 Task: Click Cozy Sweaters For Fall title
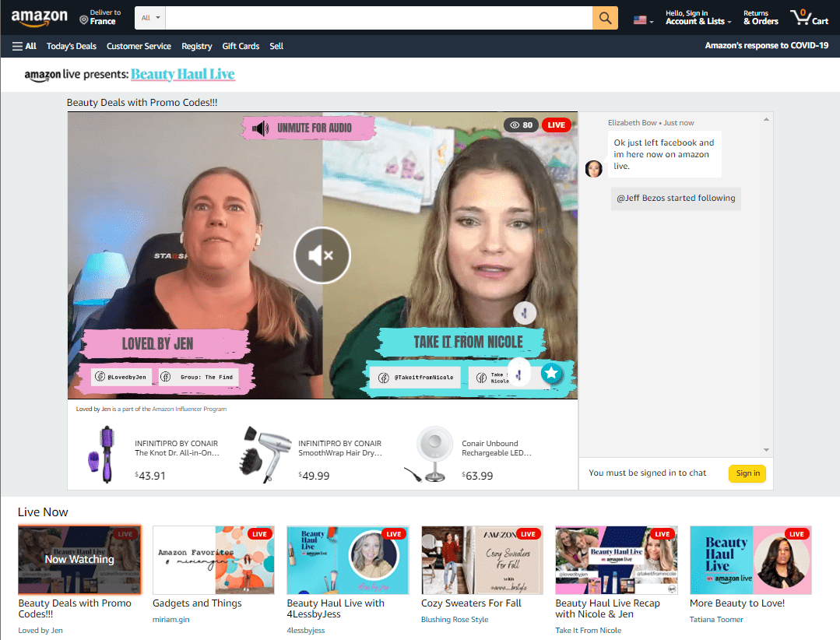tap(471, 603)
